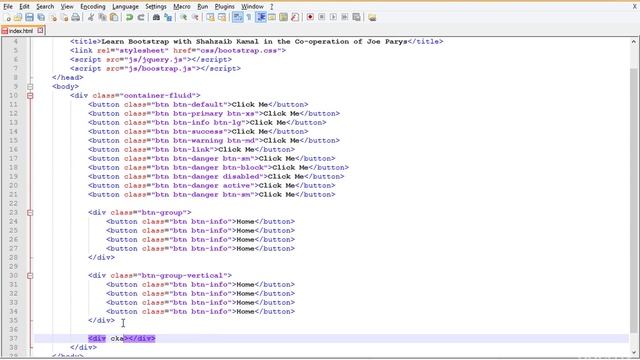Image resolution: width=640 pixels, height=360 pixels.
Task: Click the Zoom Out toolbar icon
Action: point(195,17)
